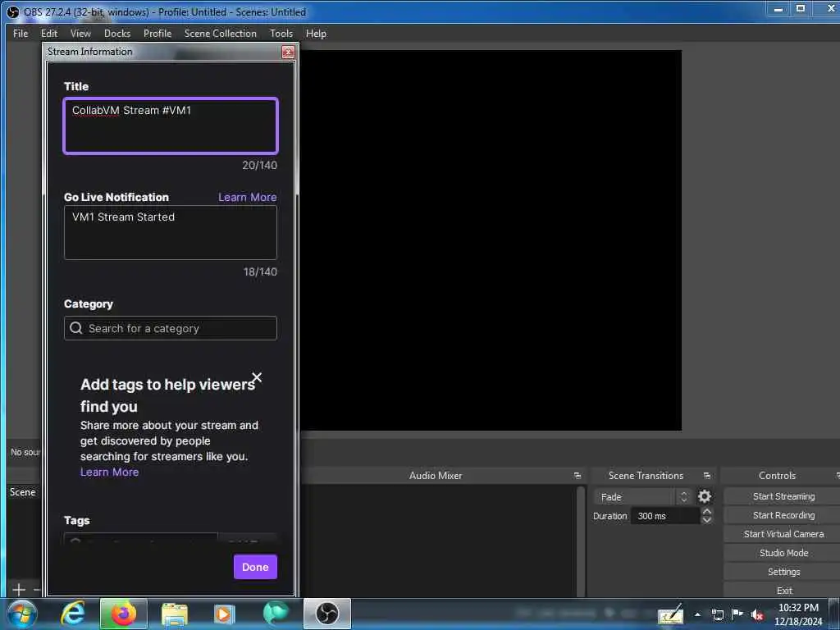Screen dimensions: 840x630
Task: Decrease transition duration with down arrow
Action: (x=707, y=519)
